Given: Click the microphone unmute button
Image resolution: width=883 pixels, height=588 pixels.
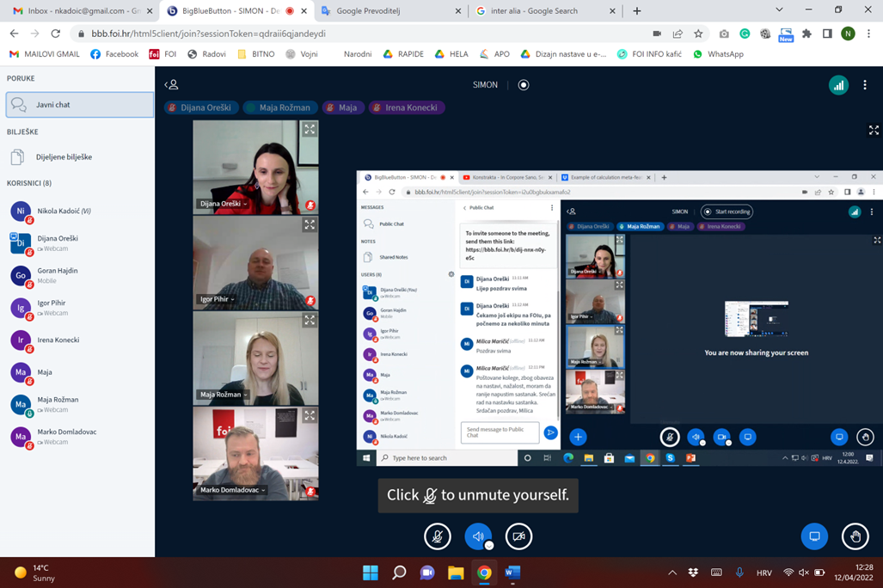Looking at the screenshot, I should tap(437, 536).
